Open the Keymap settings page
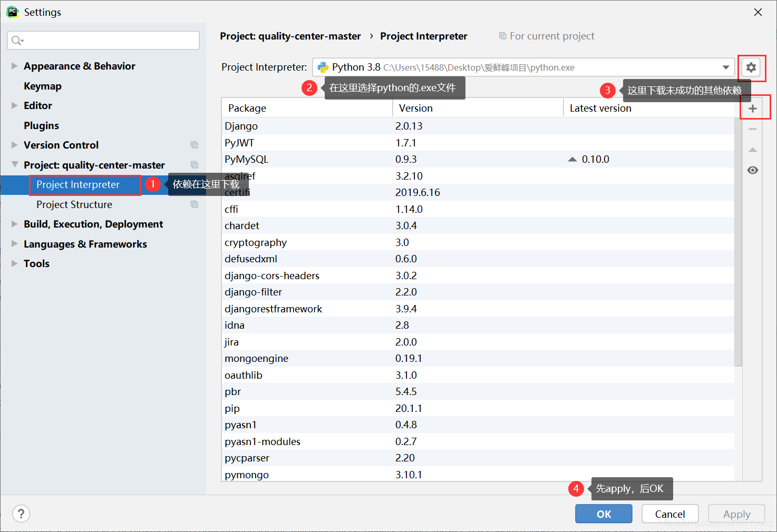Viewport: 777px width, 532px height. coord(43,86)
